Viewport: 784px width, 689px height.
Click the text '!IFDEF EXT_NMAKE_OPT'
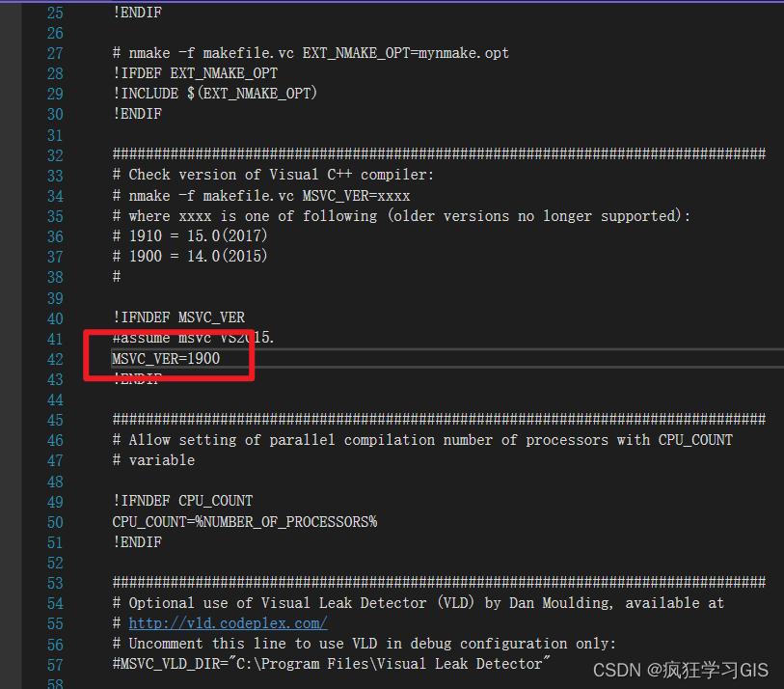pyautogui.click(x=195, y=73)
